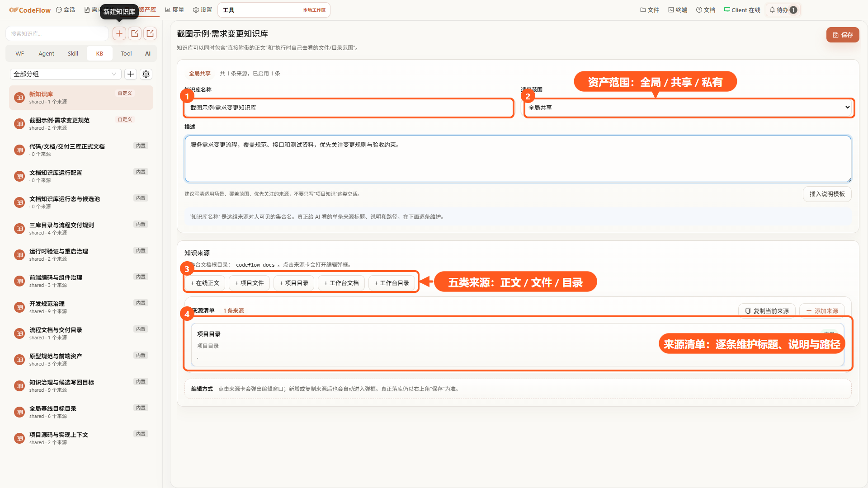Select the WF asset tab

click(19, 53)
